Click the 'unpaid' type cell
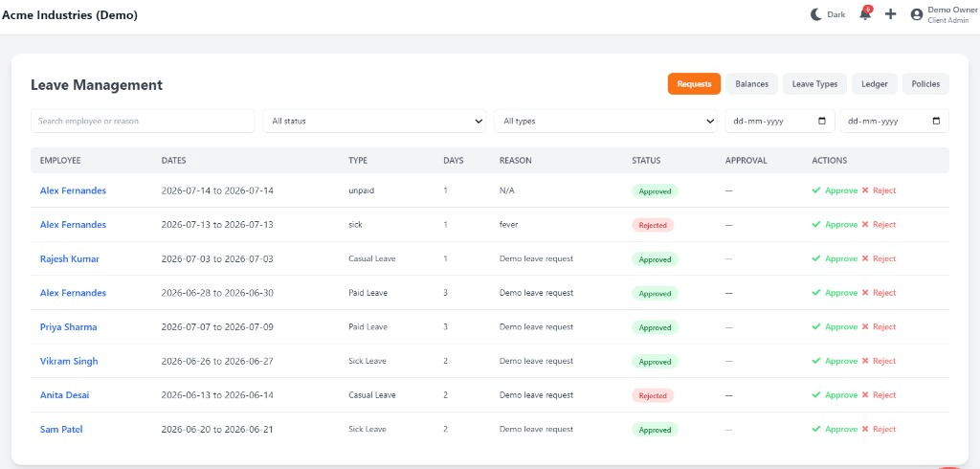Viewport: 980px width, 469px height. (x=361, y=190)
